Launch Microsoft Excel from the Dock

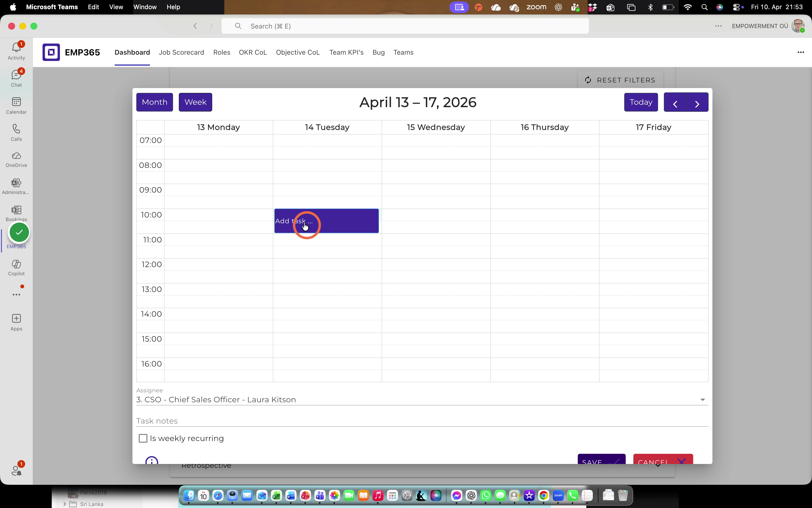(x=276, y=495)
